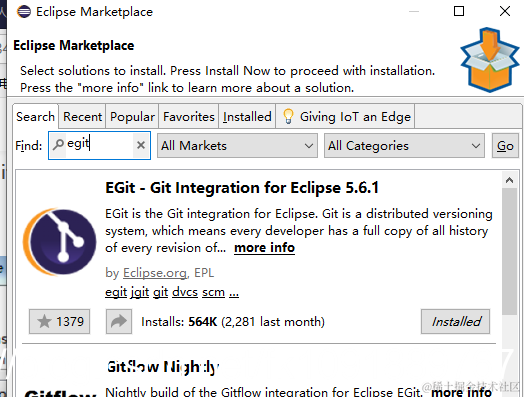Open the Giving IoT an Edge tab
524x397 pixels.
[x=346, y=117]
